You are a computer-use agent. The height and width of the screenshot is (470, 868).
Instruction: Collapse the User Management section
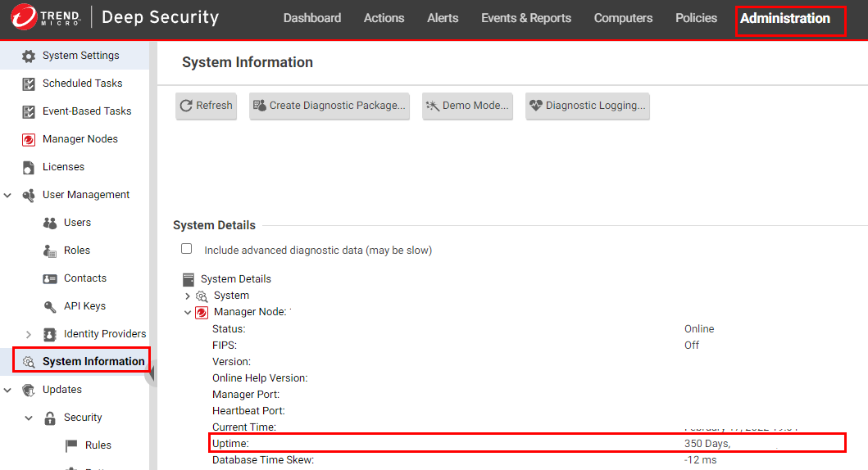coord(7,195)
